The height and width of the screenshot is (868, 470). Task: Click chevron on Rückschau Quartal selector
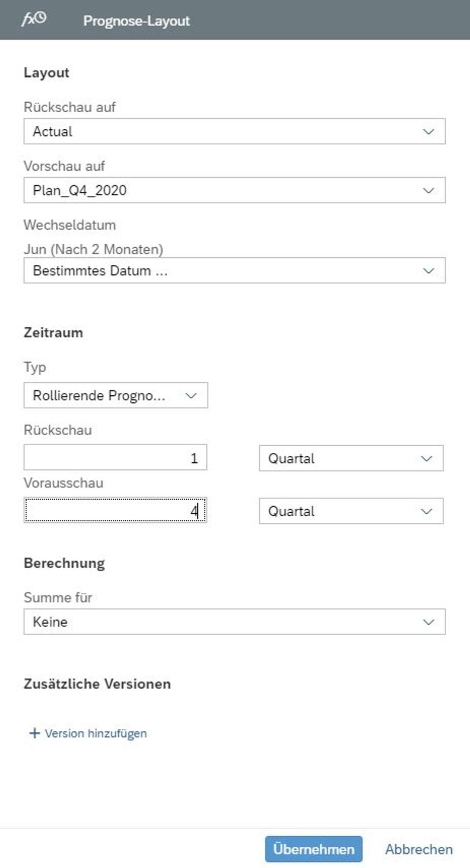426,458
